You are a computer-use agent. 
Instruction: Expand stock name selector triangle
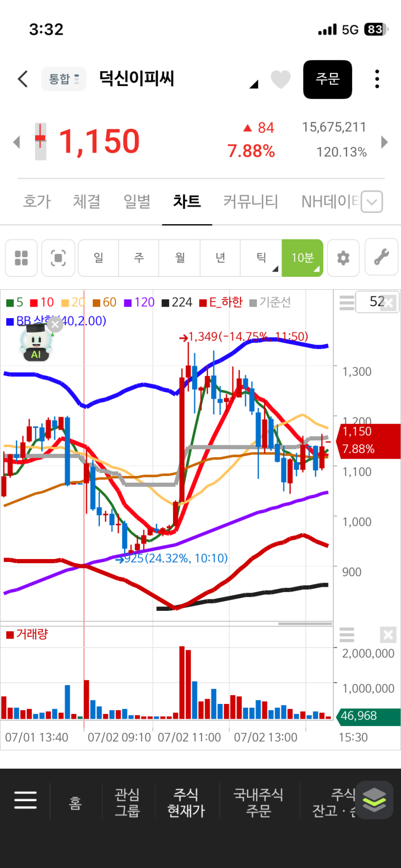point(254,84)
